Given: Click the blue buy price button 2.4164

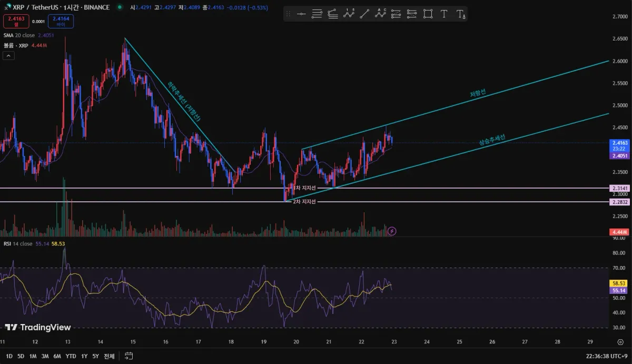Looking at the screenshot, I should [x=61, y=21].
